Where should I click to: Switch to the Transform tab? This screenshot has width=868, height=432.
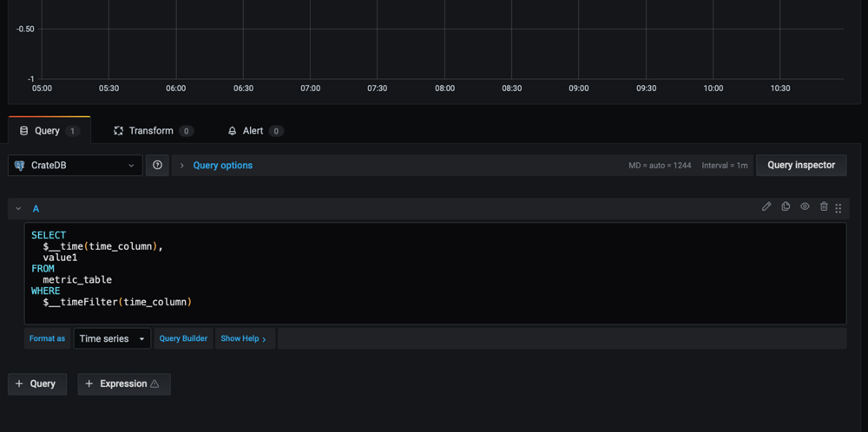pyautogui.click(x=154, y=131)
